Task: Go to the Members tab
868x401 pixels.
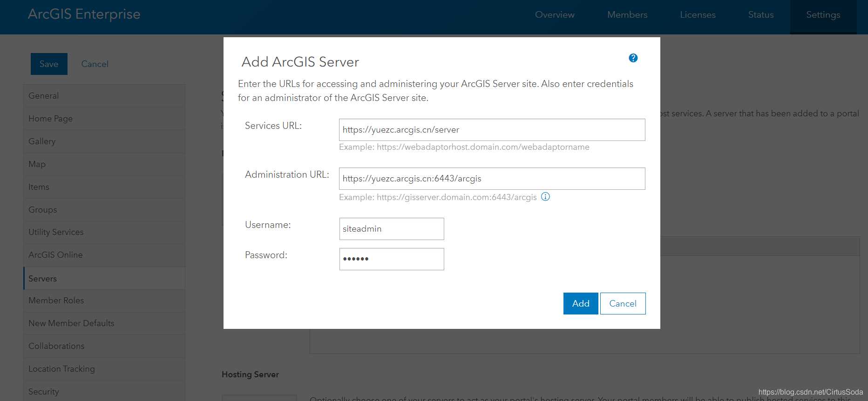Action: 627,15
